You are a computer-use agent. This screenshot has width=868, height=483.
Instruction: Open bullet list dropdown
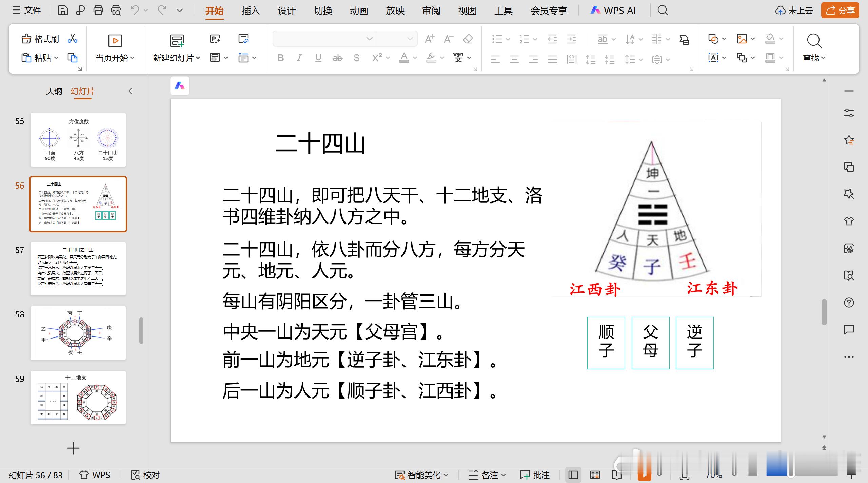[508, 39]
